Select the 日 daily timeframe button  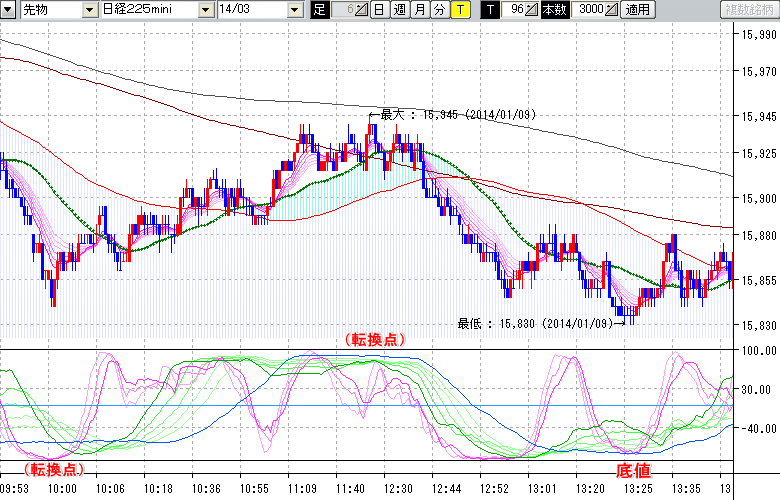379,10
